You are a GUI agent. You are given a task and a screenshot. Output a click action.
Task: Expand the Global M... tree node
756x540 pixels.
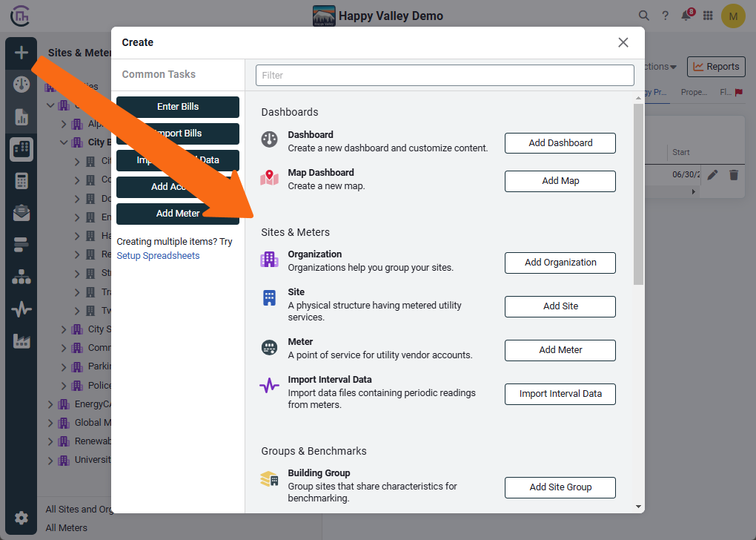tap(50, 424)
